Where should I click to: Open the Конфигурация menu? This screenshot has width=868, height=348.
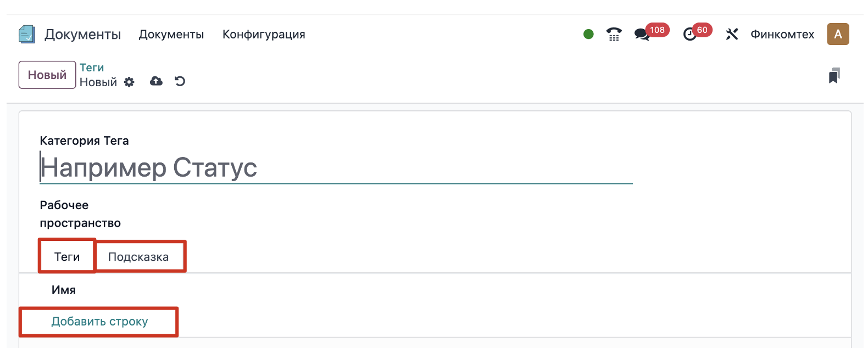264,34
